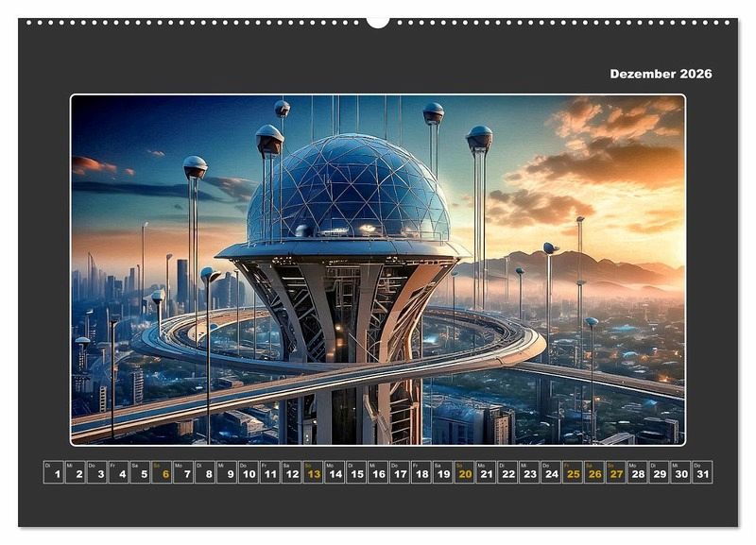Select day 1 in the date strip
The height and width of the screenshot is (545, 756).
pyautogui.click(x=55, y=472)
